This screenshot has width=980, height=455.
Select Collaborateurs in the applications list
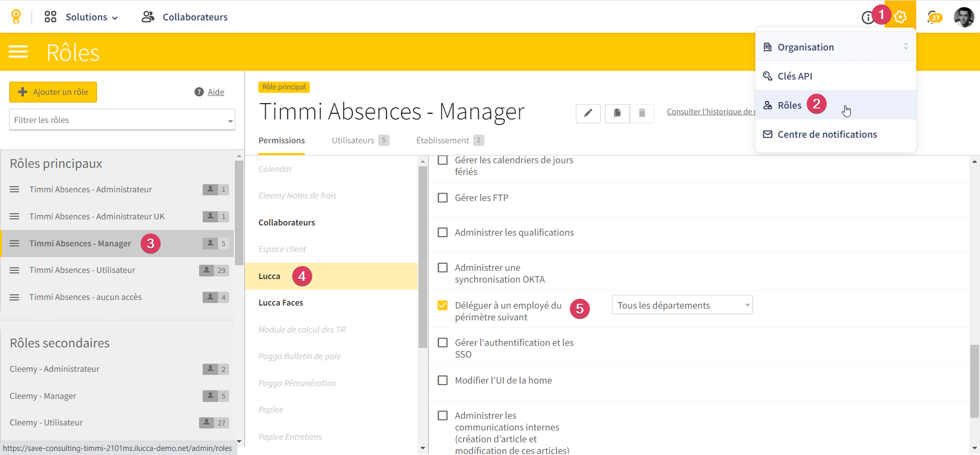click(331, 222)
